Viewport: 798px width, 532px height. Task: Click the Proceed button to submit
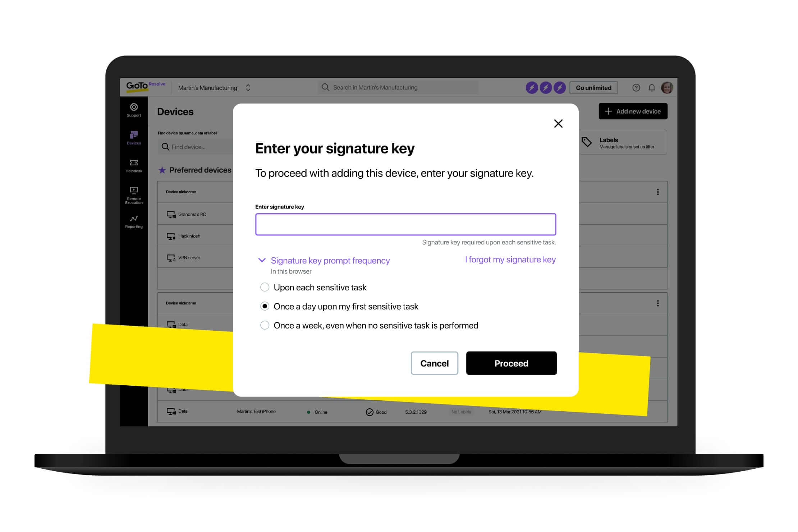(511, 363)
